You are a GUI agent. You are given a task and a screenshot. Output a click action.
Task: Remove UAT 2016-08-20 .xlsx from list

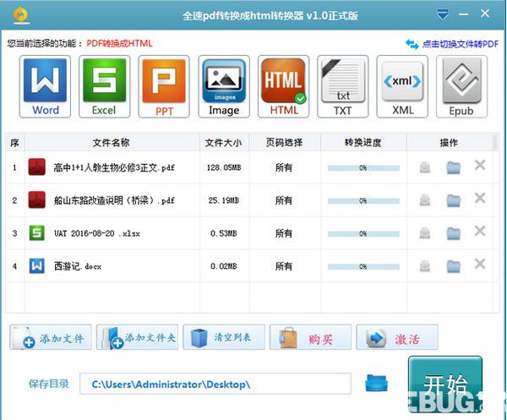480,231
